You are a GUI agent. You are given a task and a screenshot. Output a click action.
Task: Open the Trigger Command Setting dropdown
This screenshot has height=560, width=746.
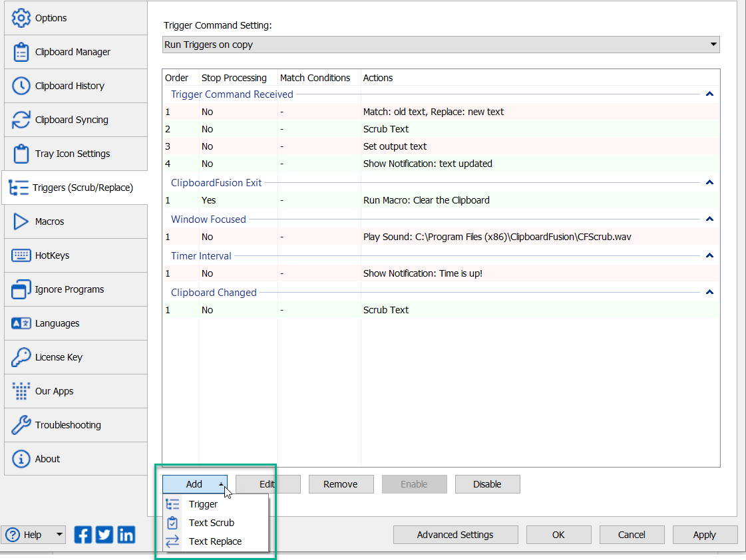point(441,45)
